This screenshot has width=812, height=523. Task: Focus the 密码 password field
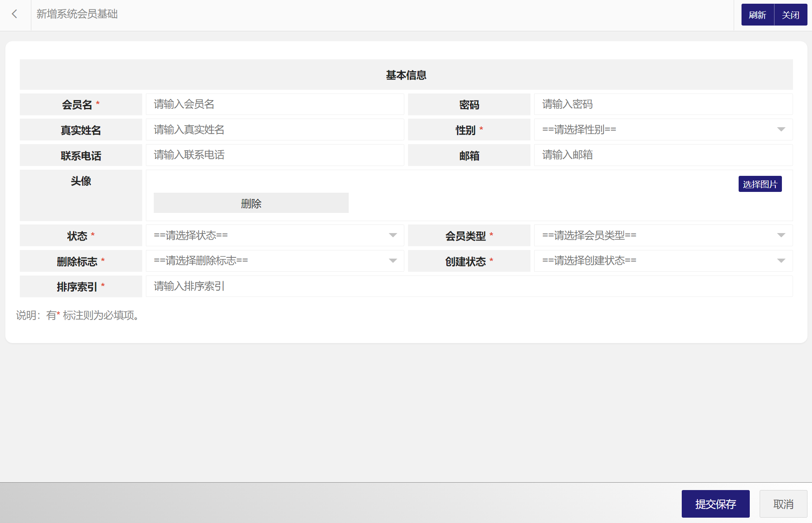[663, 104]
